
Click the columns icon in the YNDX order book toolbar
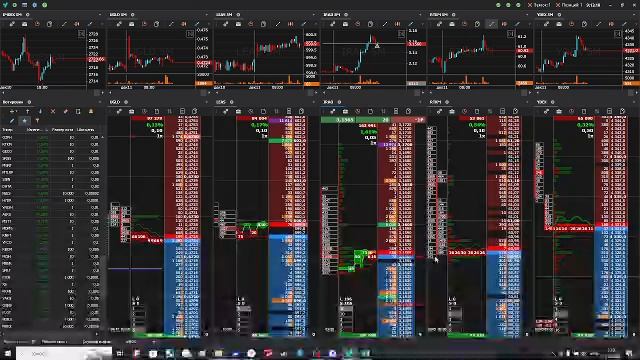(x=597, y=111)
